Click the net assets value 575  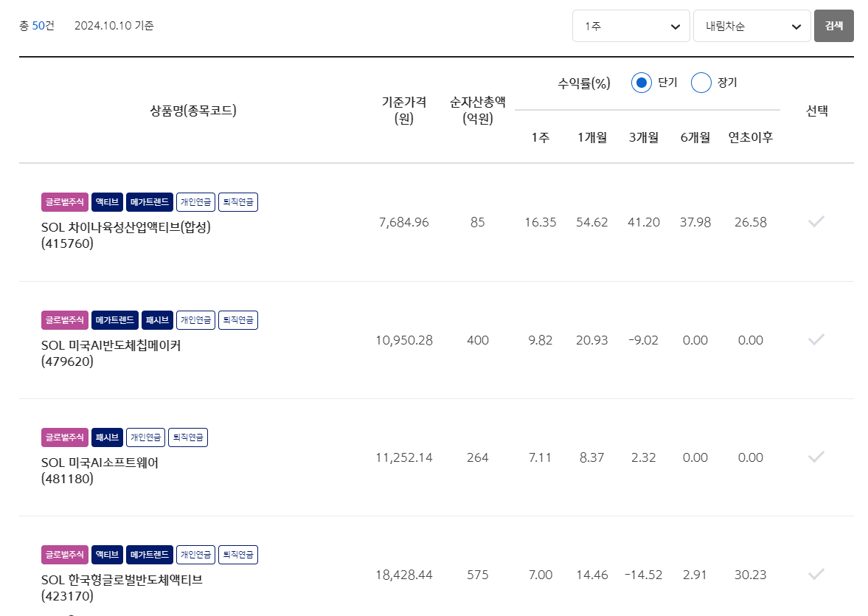point(477,575)
